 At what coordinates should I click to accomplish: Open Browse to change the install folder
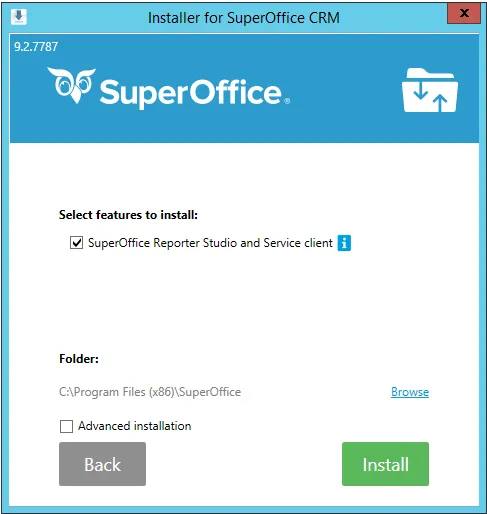tap(410, 392)
